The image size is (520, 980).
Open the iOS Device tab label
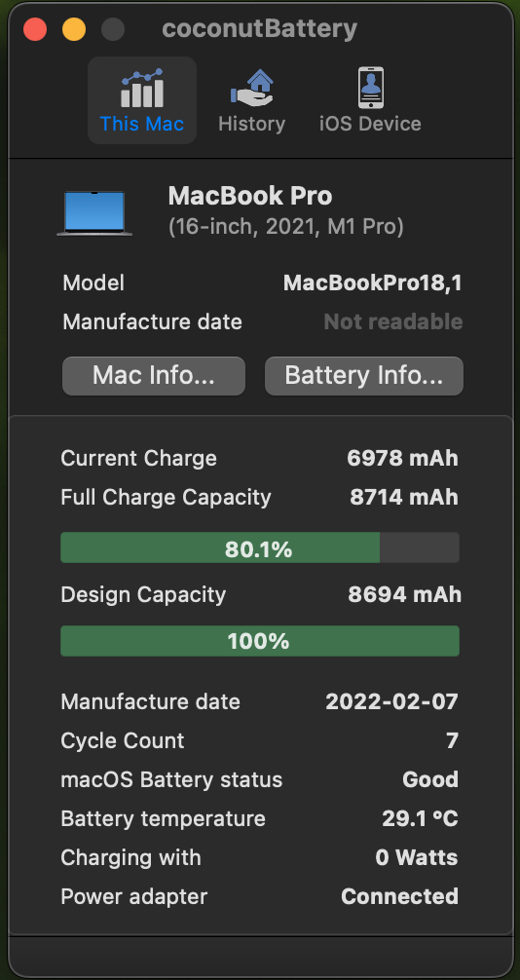click(371, 124)
